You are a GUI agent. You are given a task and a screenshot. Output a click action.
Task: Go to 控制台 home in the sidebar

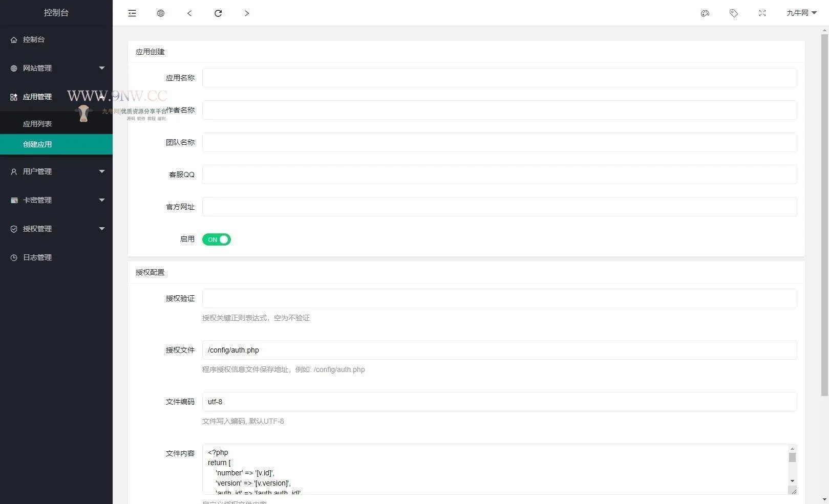click(34, 39)
